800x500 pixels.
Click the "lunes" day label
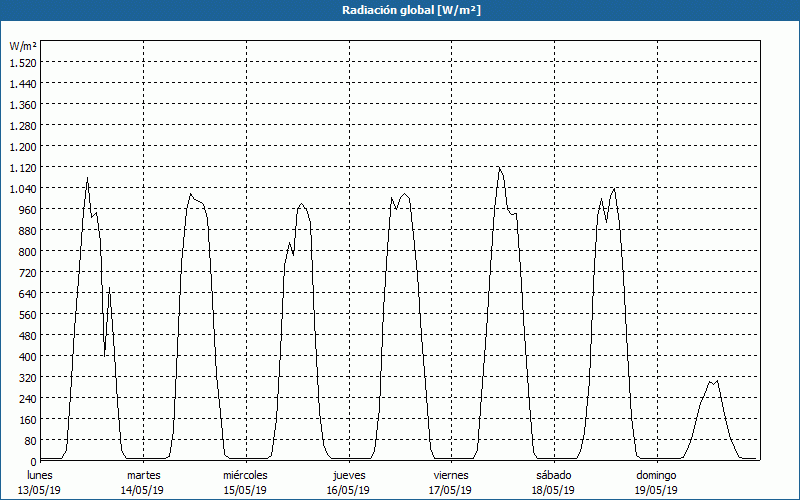click(x=40, y=475)
